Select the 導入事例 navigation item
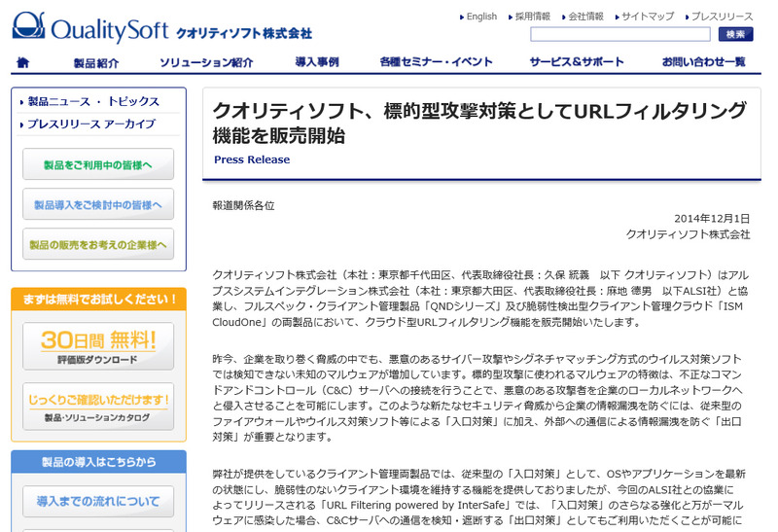Image resolution: width=778 pixels, height=532 pixels. coord(317,62)
